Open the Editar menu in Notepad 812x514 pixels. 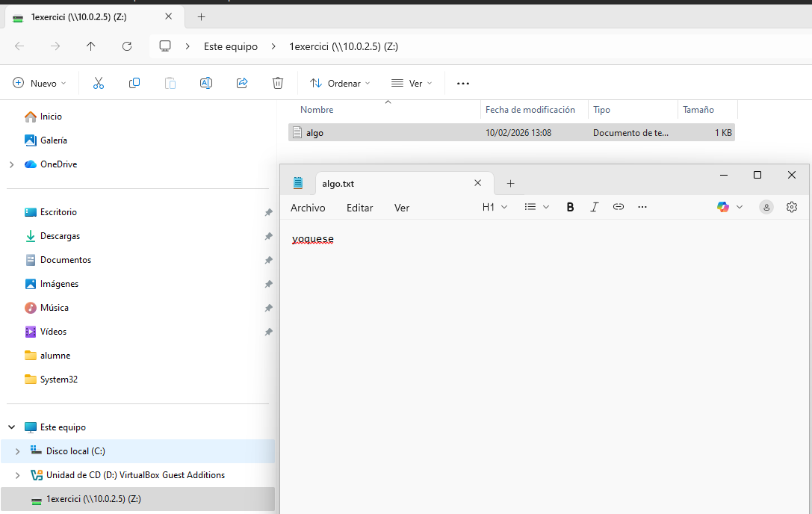click(359, 208)
